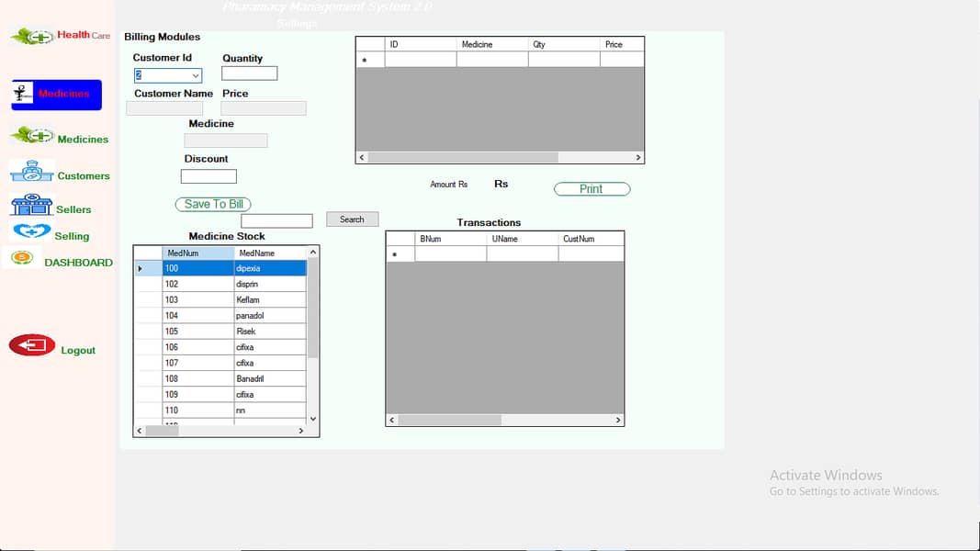Open Medicines via the green leaf icon
The image size is (980, 551).
tap(32, 136)
